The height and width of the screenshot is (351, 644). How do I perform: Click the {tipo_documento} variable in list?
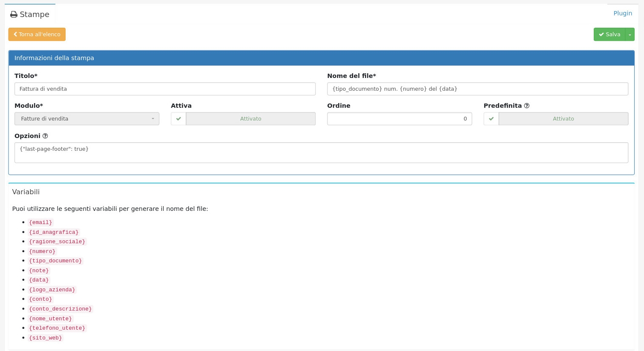click(55, 261)
